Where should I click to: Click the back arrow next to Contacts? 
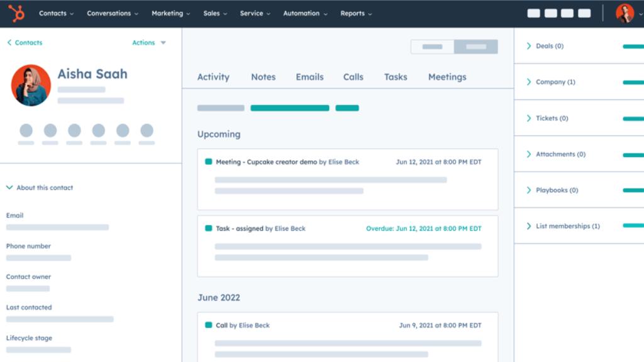point(9,43)
